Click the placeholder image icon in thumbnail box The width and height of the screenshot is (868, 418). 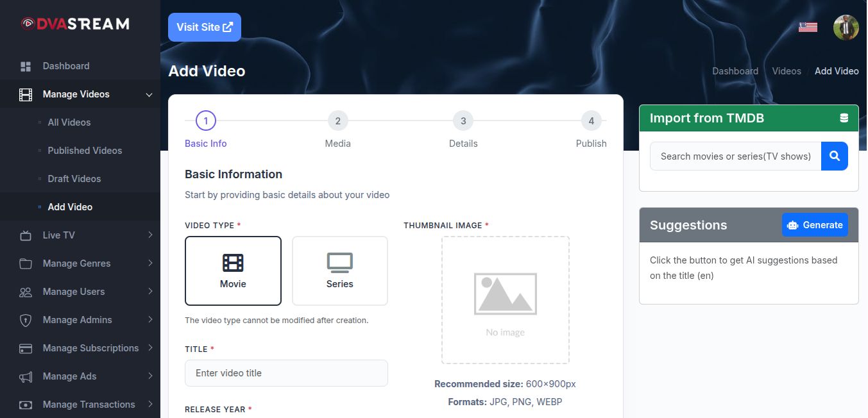pyautogui.click(x=506, y=294)
